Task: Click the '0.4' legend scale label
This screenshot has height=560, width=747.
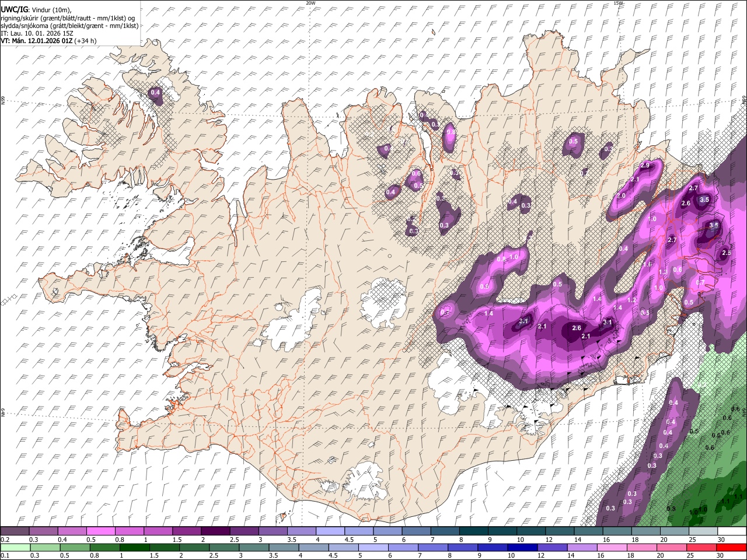Action: pyautogui.click(x=62, y=540)
